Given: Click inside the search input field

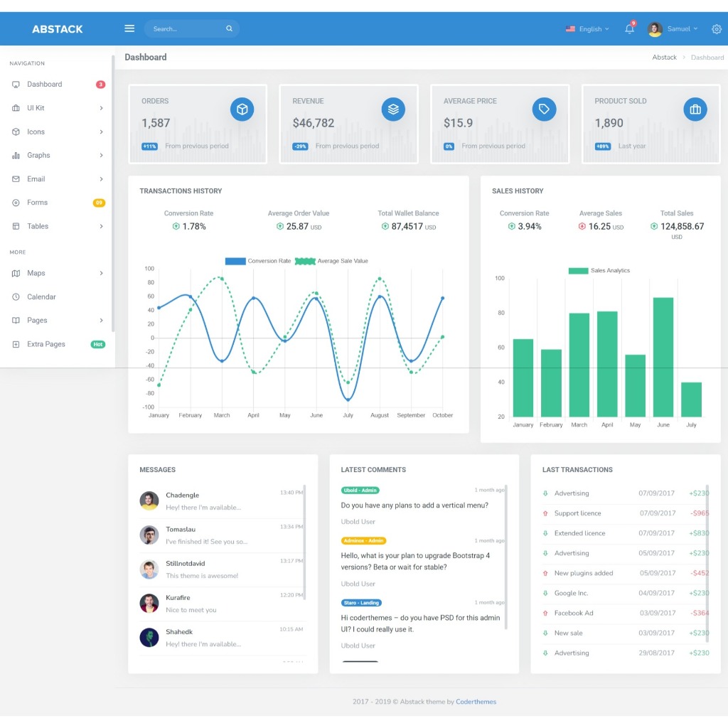Looking at the screenshot, I should click(x=185, y=28).
